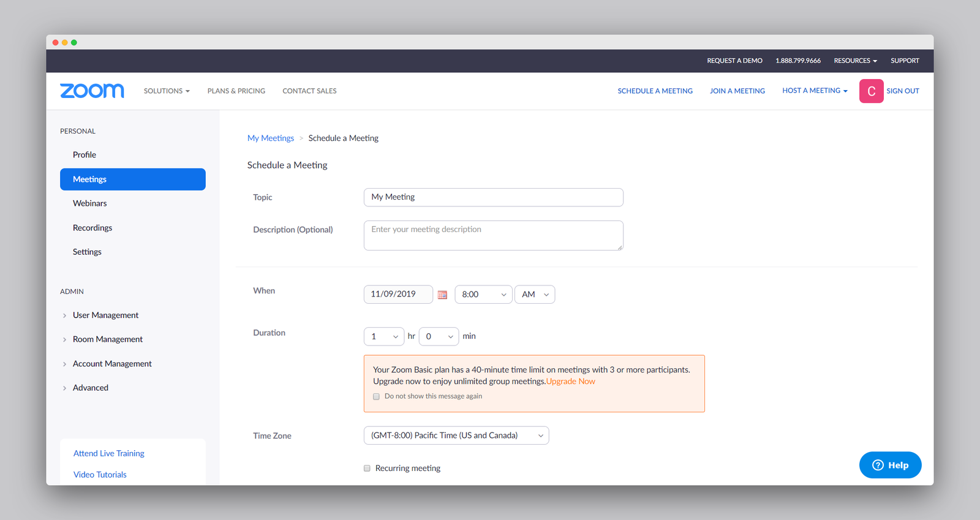
Task: Open the calendar date picker icon
Action: [442, 295]
